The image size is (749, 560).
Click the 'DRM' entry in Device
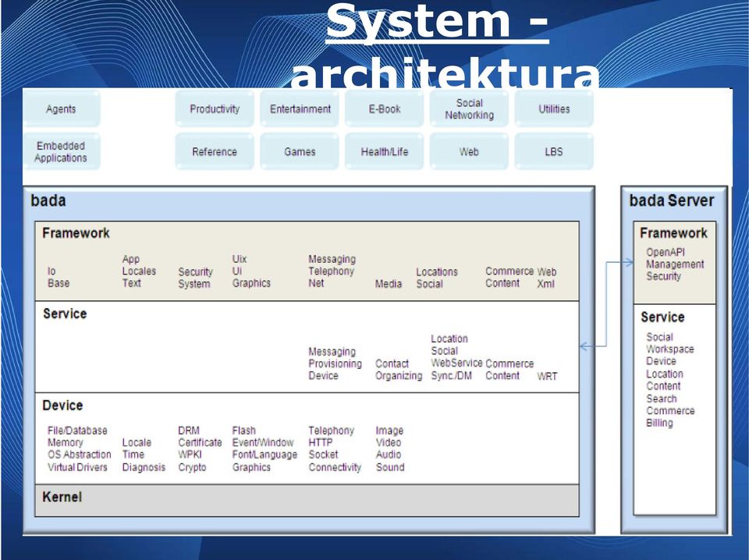pyautogui.click(x=189, y=431)
